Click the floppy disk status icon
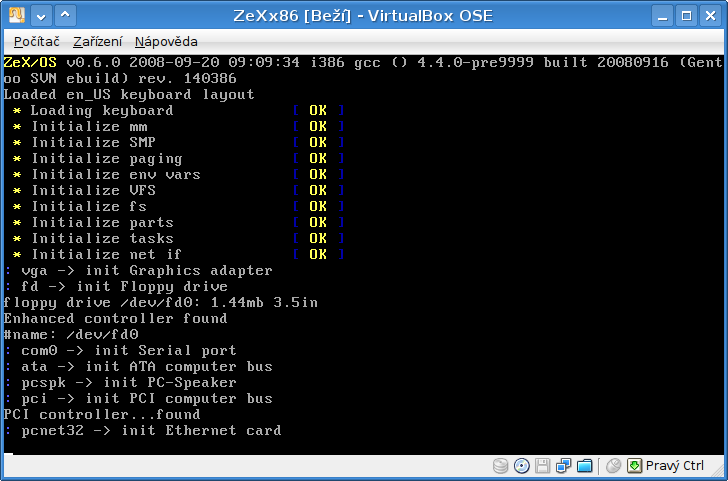The image size is (728, 481). click(543, 466)
